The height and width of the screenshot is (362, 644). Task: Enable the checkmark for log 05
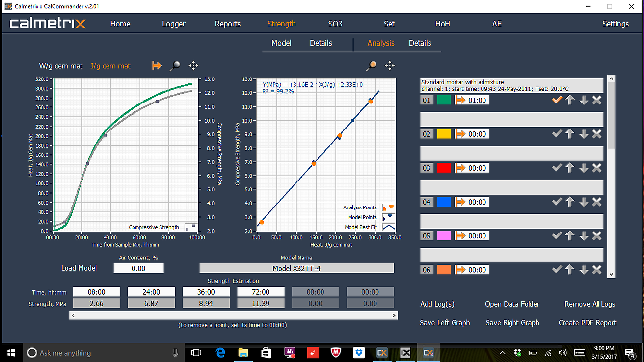(557, 236)
